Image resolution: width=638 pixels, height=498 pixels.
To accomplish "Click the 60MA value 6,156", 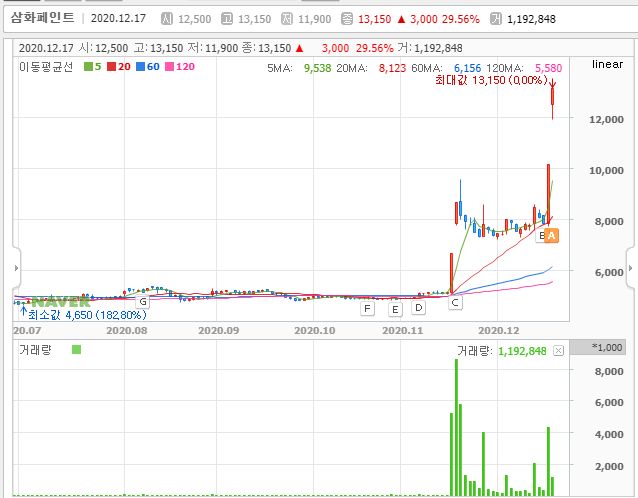I will click(x=467, y=68).
